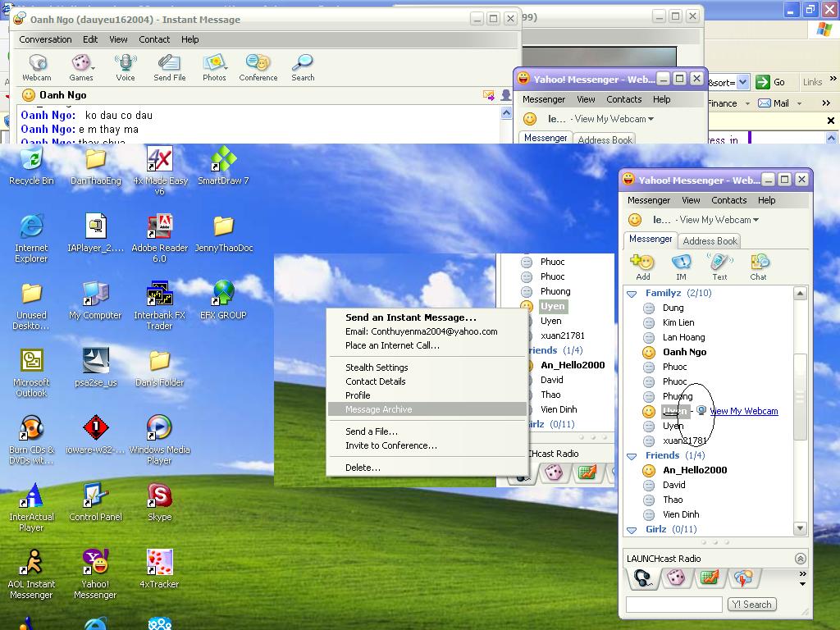Select the weather tab icon at Messenger bottom
Viewport: 840px width, 630px height.
(743, 578)
